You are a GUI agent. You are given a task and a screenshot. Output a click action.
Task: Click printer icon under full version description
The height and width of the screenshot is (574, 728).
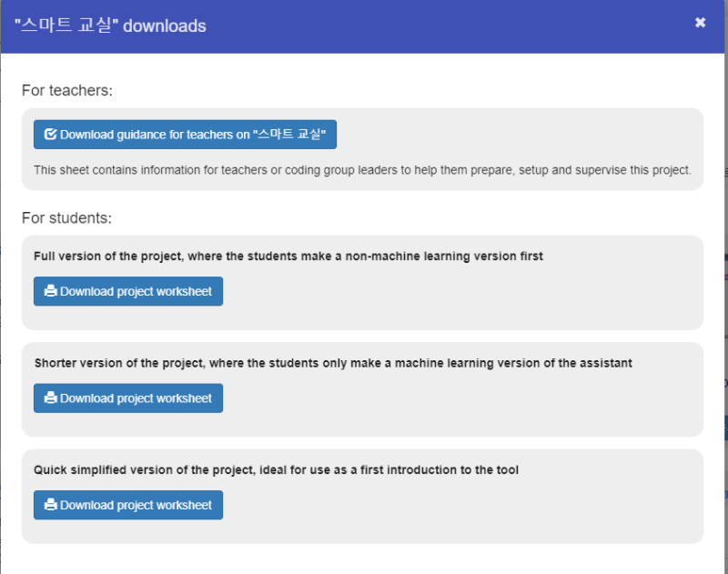(51, 291)
